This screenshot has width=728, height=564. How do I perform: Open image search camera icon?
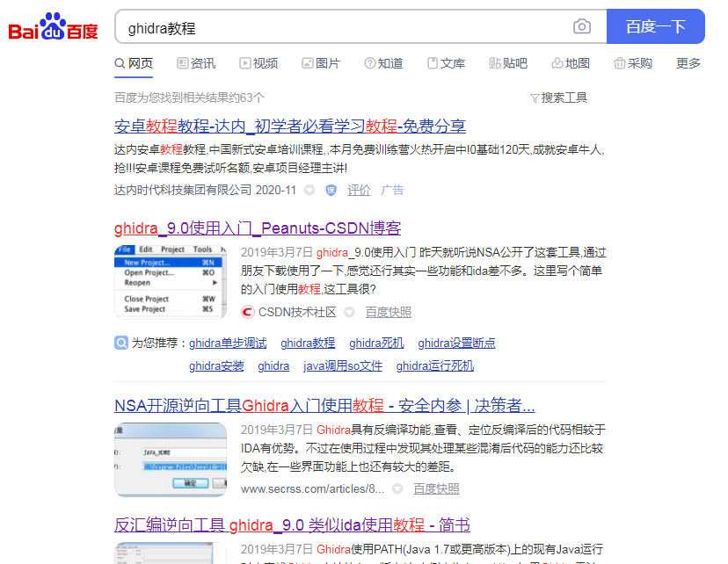click(x=582, y=26)
